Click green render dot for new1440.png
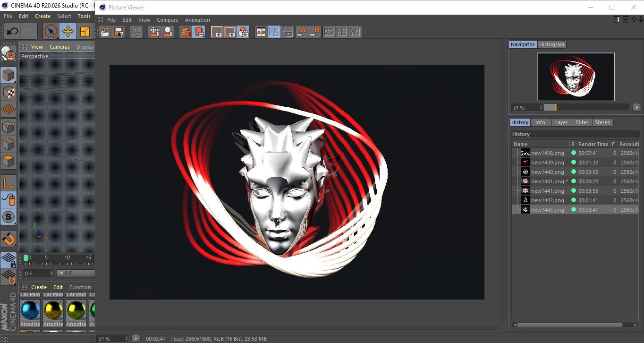 [x=574, y=172]
